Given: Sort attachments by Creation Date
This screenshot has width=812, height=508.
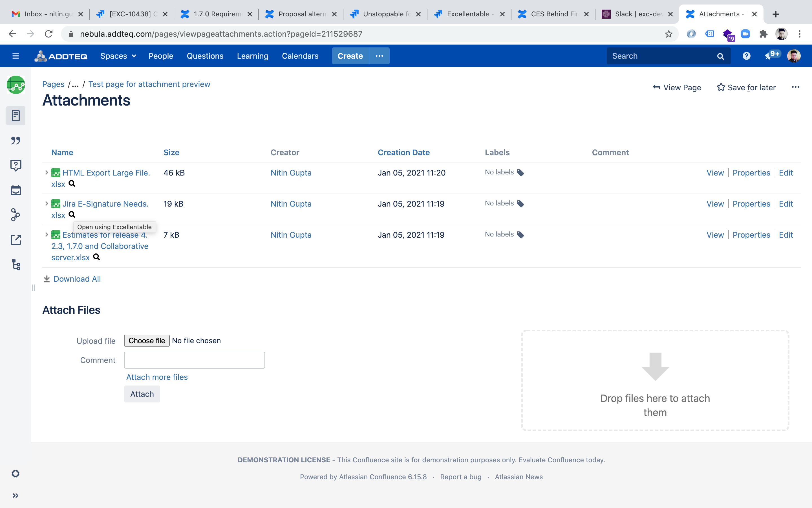Looking at the screenshot, I should coord(404,152).
